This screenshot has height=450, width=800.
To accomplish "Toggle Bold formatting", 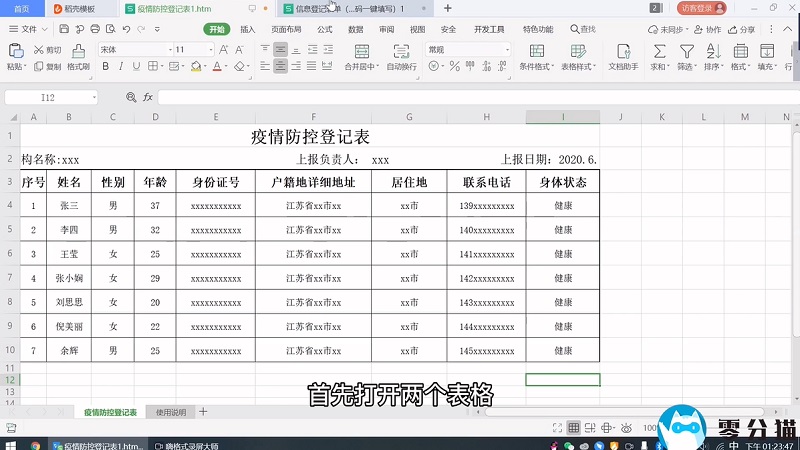I will (103, 68).
